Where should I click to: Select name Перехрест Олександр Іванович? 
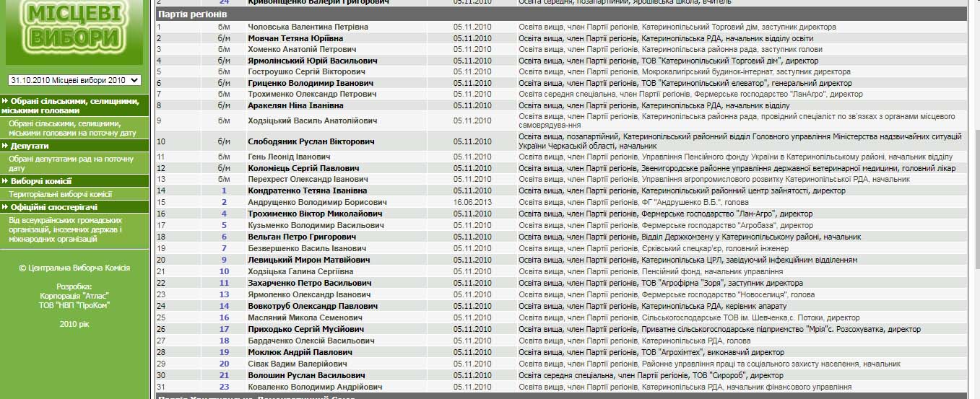(308, 179)
